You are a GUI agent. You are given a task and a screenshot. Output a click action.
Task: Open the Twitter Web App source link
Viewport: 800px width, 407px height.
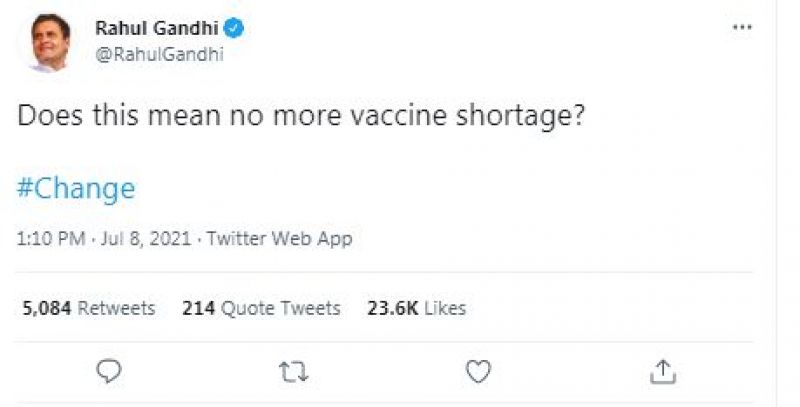point(281,239)
